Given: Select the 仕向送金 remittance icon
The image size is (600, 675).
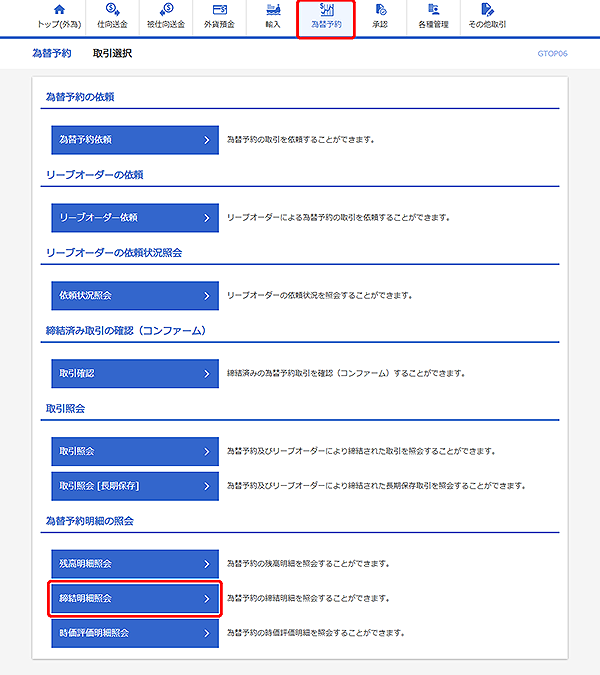Looking at the screenshot, I should (112, 9).
